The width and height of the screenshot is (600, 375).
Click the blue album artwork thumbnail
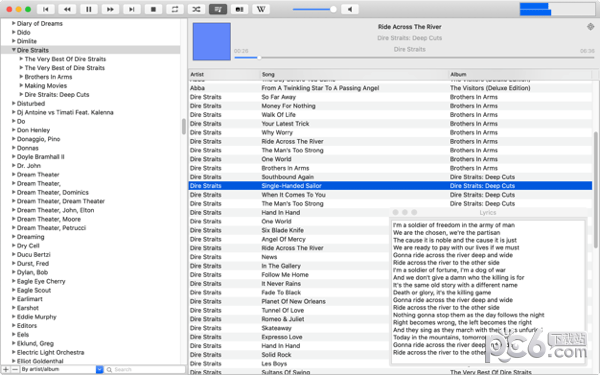coord(212,41)
